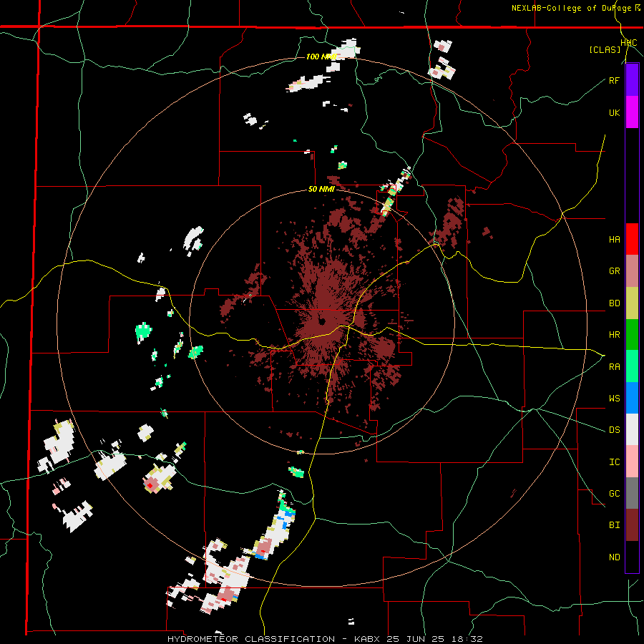Click the WS legend label
This screenshot has height=644, width=644.
click(614, 398)
